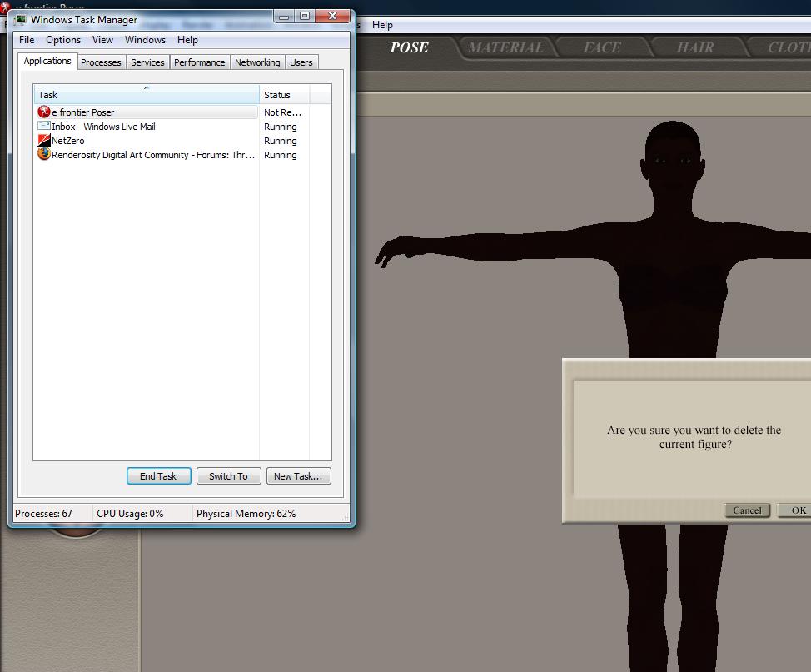
Task: Switch to the Performance tab
Action: 199,62
